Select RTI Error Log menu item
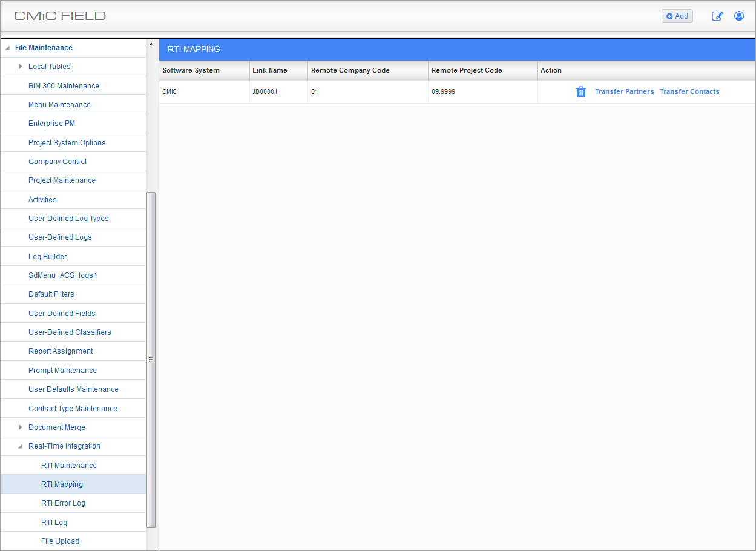756x551 pixels. coord(63,503)
